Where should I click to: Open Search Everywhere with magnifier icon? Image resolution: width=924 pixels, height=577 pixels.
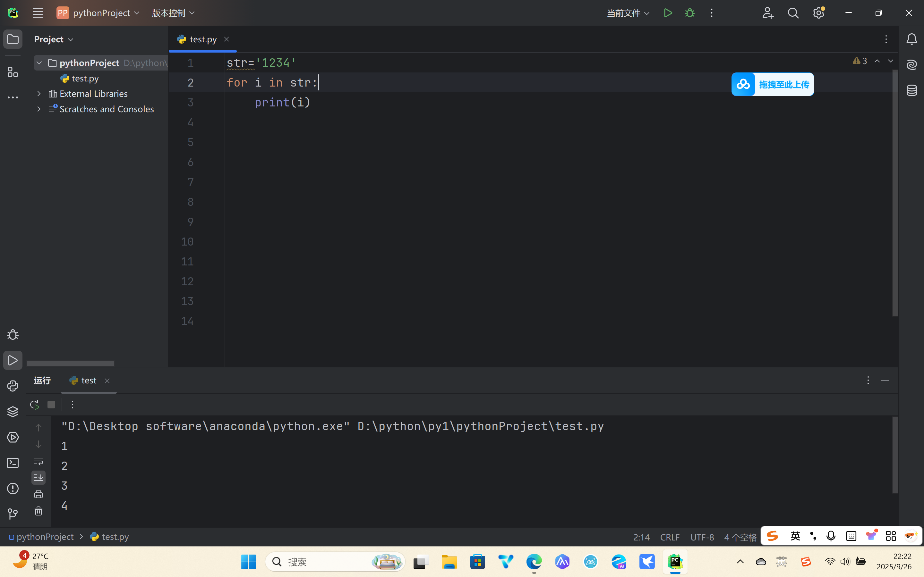(793, 13)
